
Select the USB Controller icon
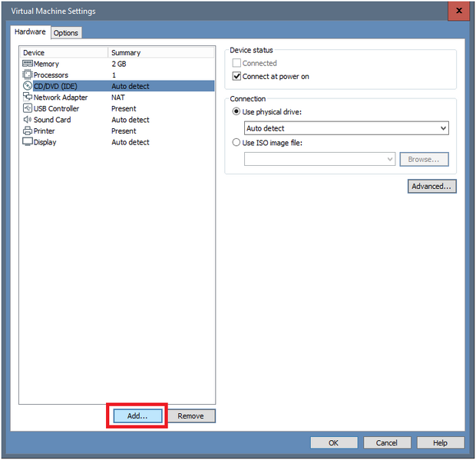(28, 109)
